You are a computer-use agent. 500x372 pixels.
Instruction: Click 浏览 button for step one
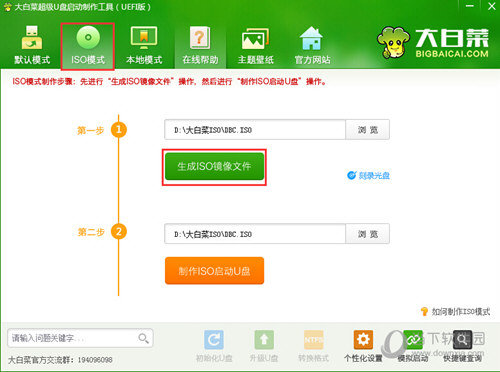click(368, 130)
